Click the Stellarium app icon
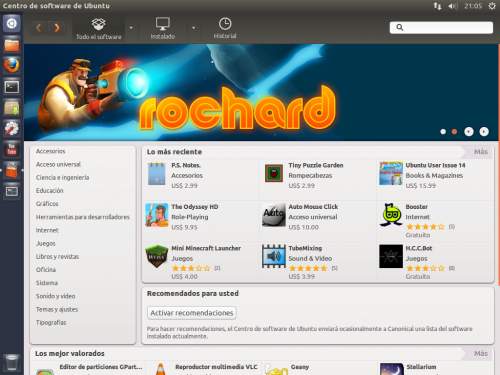The height and width of the screenshot is (375, 500). (391, 369)
